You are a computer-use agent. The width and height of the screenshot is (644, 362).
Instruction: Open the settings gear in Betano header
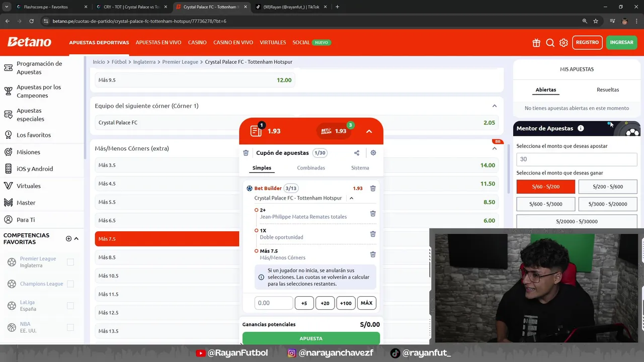563,43
